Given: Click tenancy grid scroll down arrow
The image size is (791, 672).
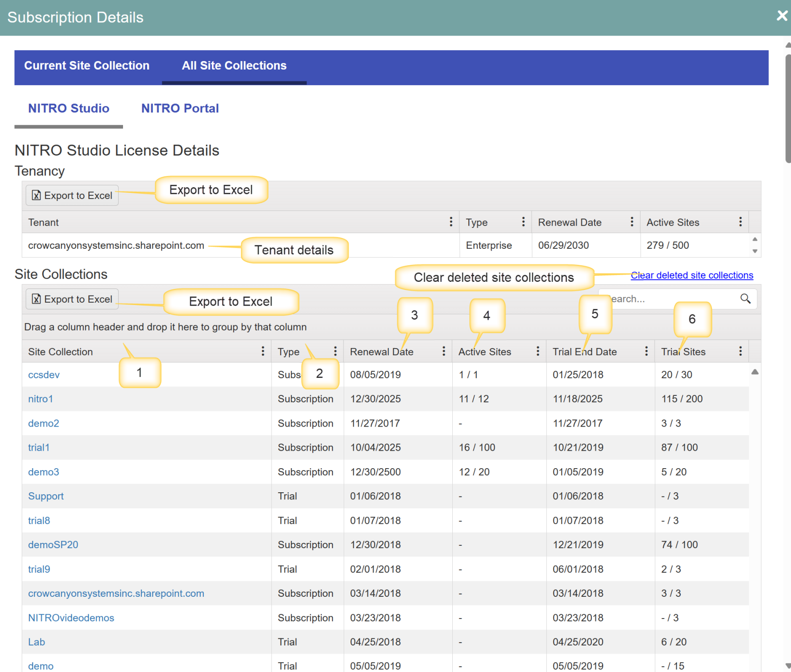Looking at the screenshot, I should tap(755, 251).
